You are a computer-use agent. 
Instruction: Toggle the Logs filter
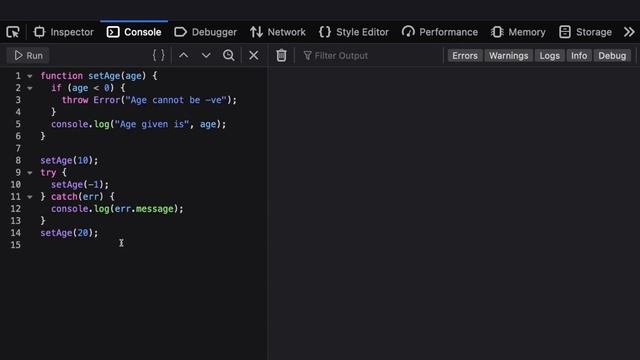click(x=549, y=56)
